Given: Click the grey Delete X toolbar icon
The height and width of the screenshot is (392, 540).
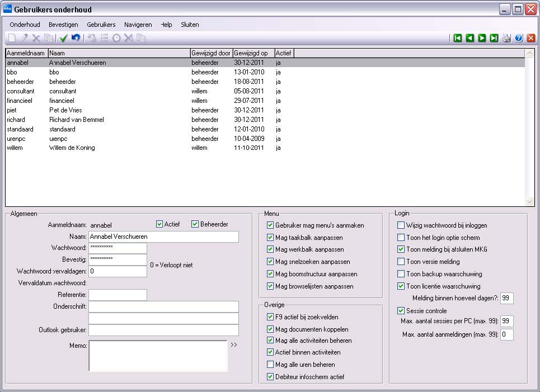Looking at the screenshot, I should click(36, 38).
